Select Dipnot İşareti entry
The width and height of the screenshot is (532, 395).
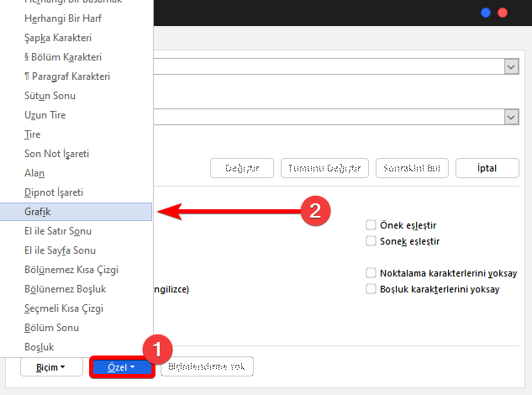(54, 192)
